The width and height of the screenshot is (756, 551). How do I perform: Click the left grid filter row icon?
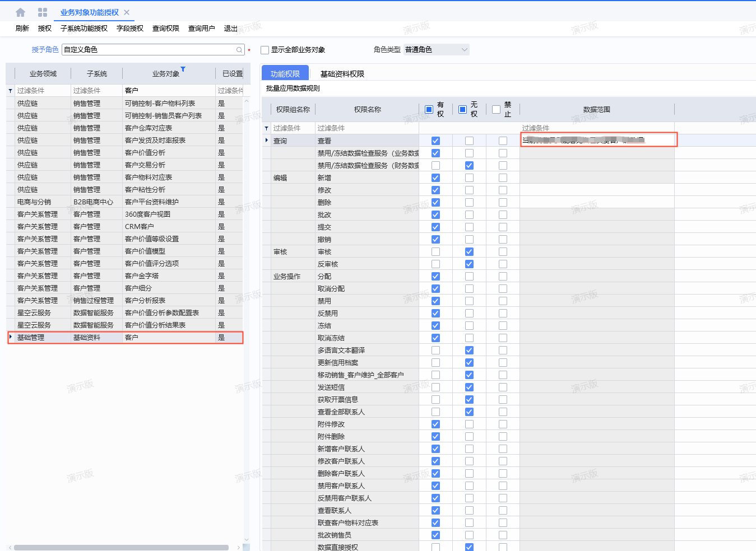pos(10,91)
